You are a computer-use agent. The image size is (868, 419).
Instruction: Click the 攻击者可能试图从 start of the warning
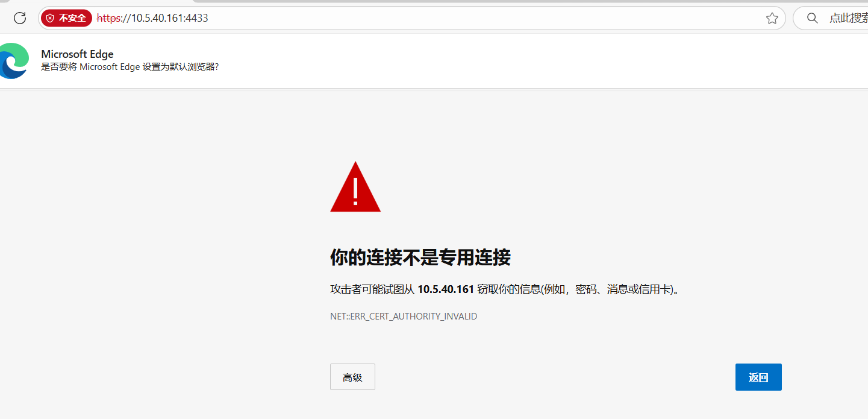pyautogui.click(x=372, y=289)
